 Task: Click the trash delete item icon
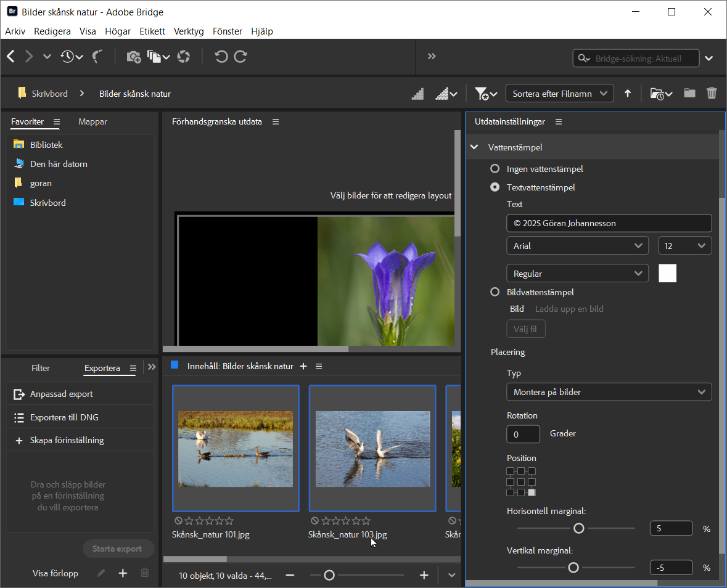[712, 94]
